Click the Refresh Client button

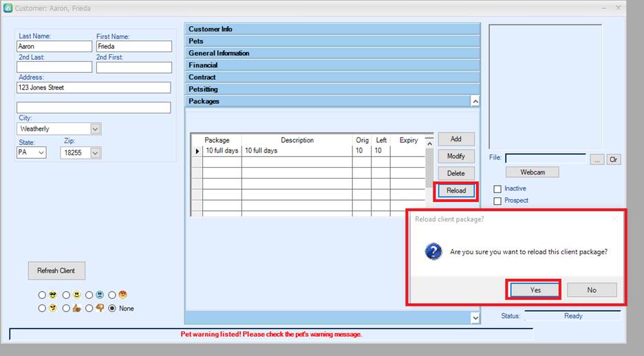[x=56, y=271]
